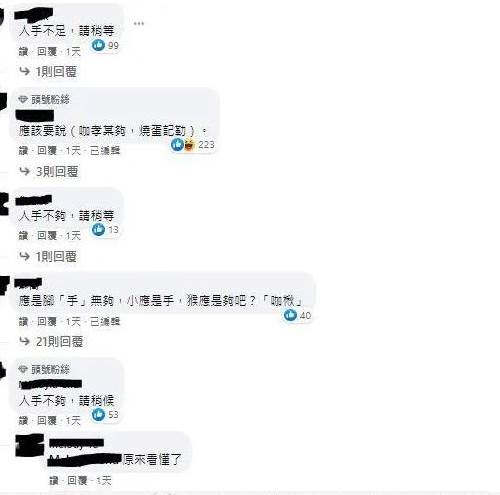Viewport: 500px width, 495px height.
Task: Open 已編輯 history on 腳手無夠 comment
Action: [105, 322]
